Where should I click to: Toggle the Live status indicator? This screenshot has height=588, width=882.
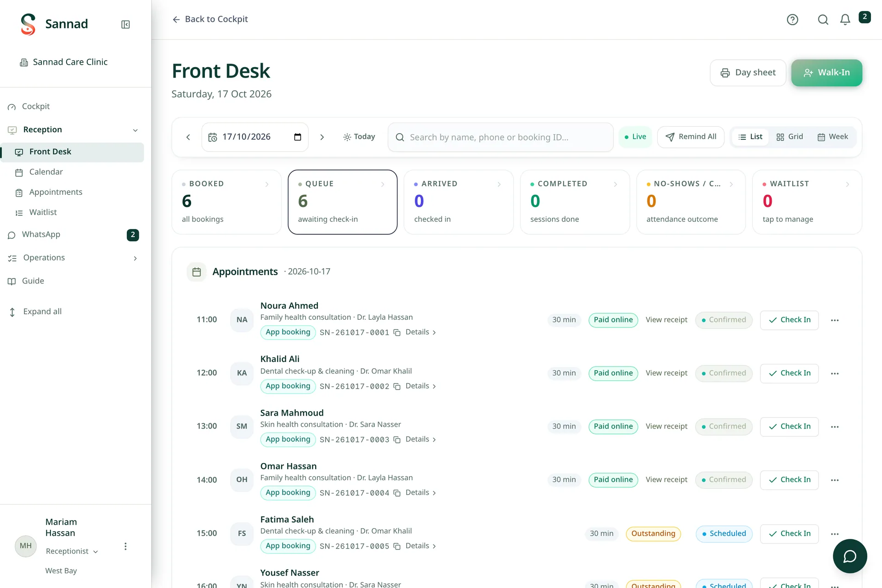click(635, 137)
